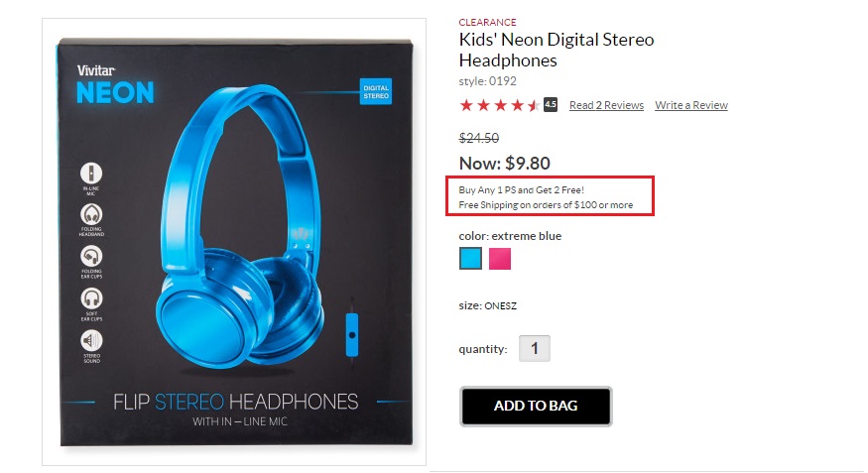
Task: Click the quantity input field
Action: (535, 348)
